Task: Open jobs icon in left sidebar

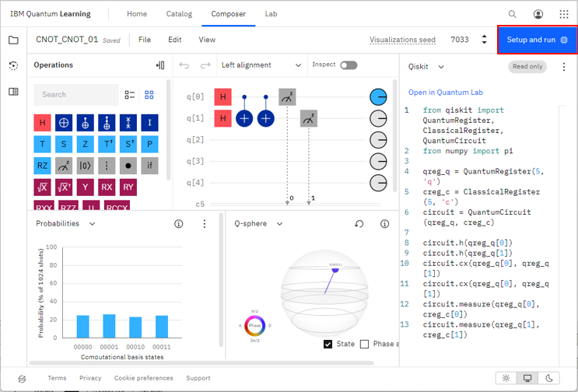Action: pyautogui.click(x=14, y=65)
